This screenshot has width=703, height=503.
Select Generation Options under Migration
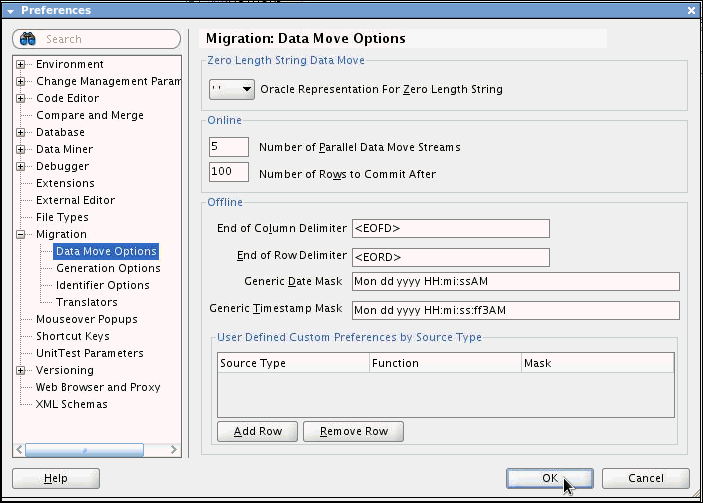pos(108,268)
